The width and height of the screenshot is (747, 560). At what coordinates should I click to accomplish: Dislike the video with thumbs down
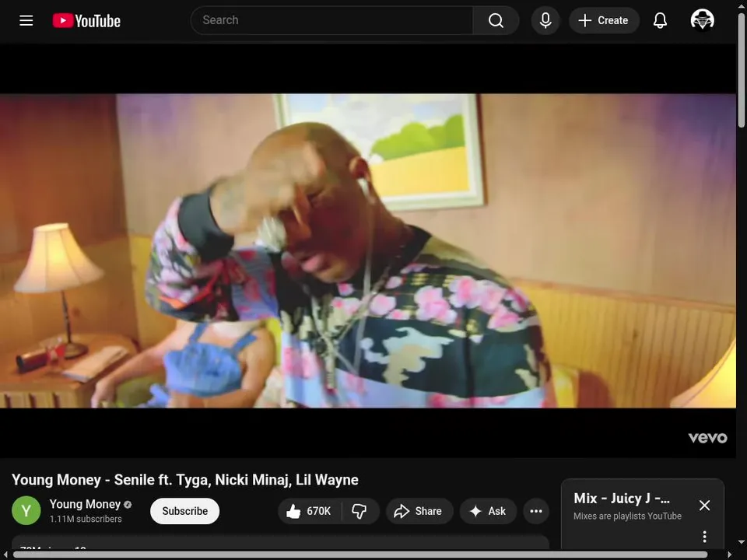point(359,511)
